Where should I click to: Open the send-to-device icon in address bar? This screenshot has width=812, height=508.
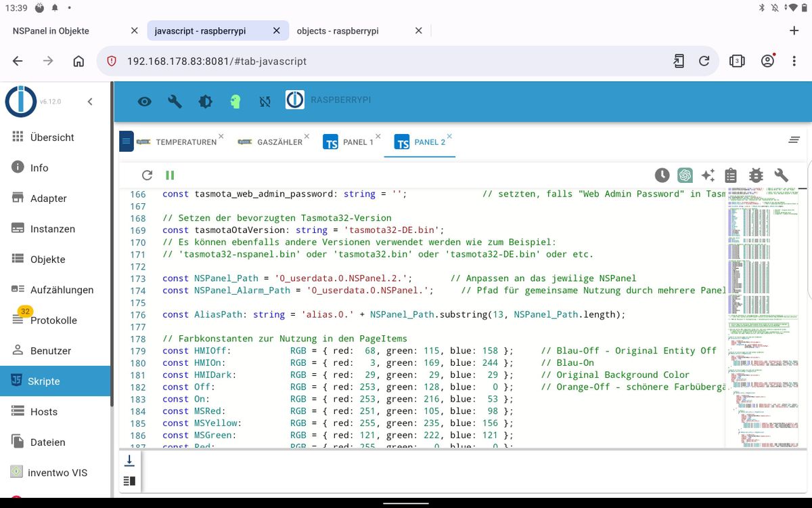click(x=679, y=61)
